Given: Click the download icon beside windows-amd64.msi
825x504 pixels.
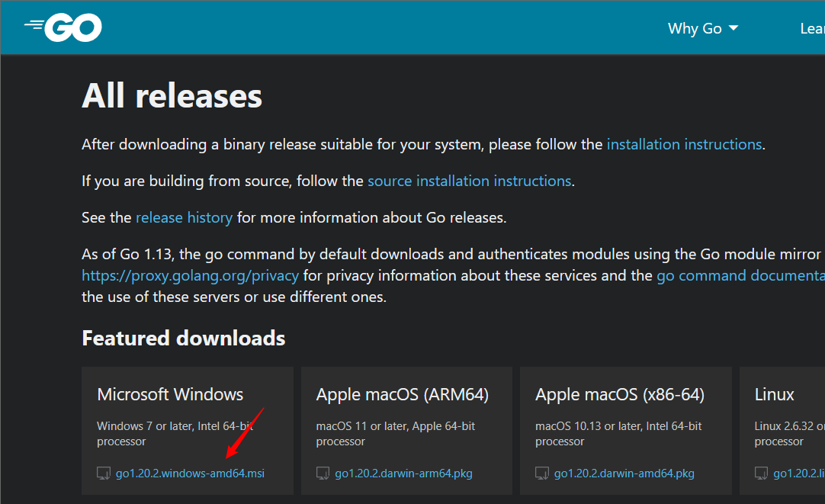Looking at the screenshot, I should [x=104, y=474].
